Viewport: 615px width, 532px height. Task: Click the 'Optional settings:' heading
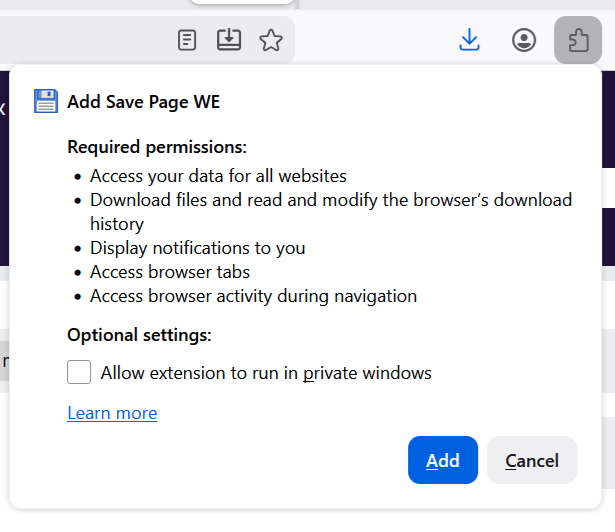coord(139,335)
